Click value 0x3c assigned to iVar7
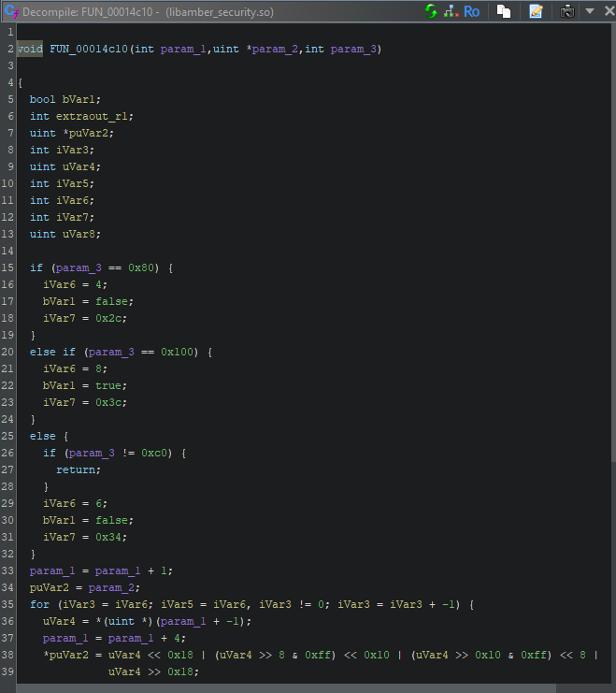 pos(108,402)
